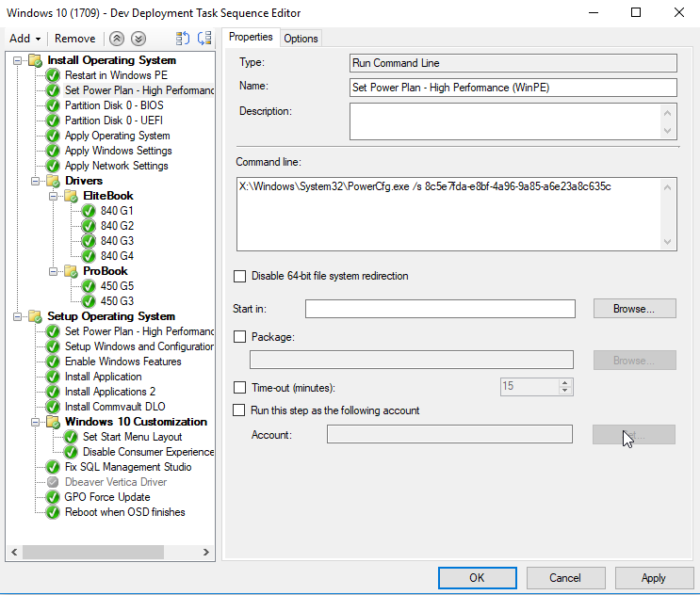Click into the Description text box
Screen dimensions: 700x595
(x=505, y=121)
